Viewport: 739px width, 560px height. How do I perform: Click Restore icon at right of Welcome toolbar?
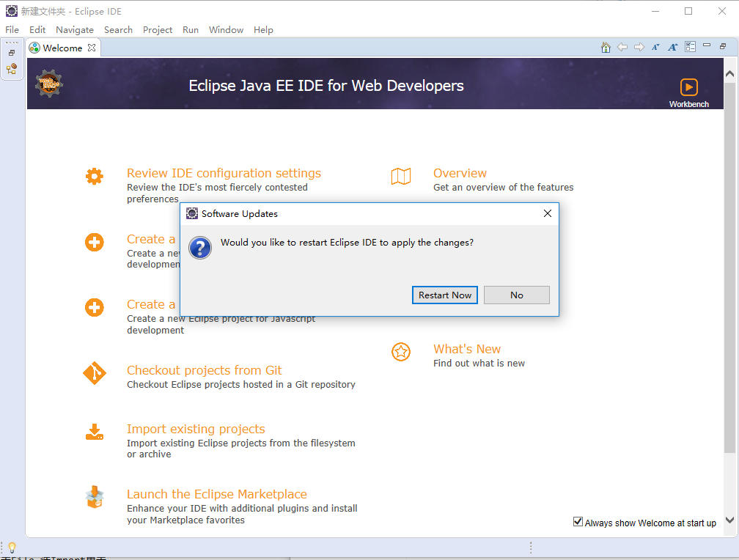pos(723,46)
